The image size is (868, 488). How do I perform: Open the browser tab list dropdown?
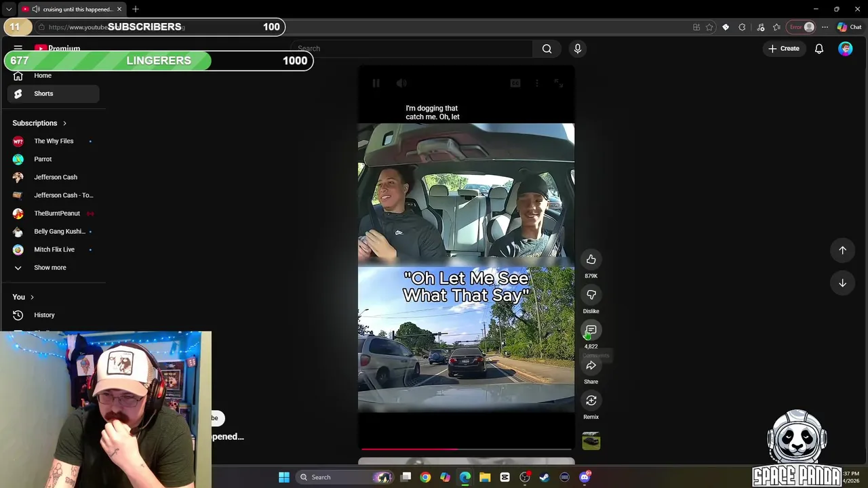[9, 9]
